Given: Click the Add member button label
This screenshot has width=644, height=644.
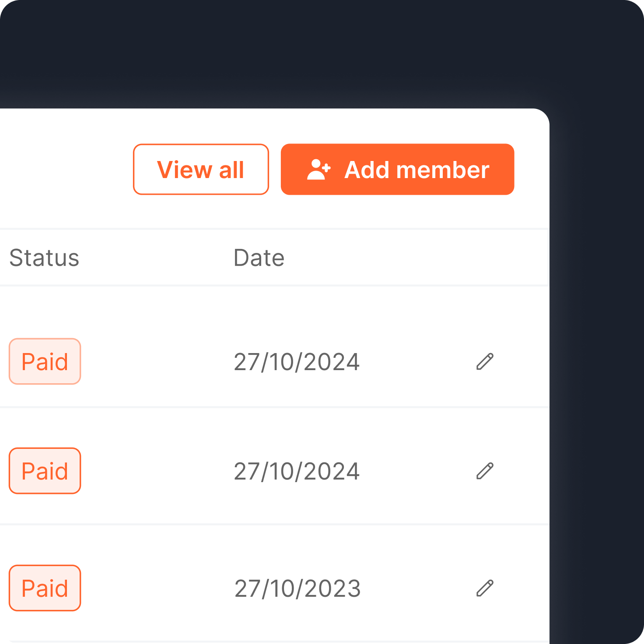Looking at the screenshot, I should 416,170.
